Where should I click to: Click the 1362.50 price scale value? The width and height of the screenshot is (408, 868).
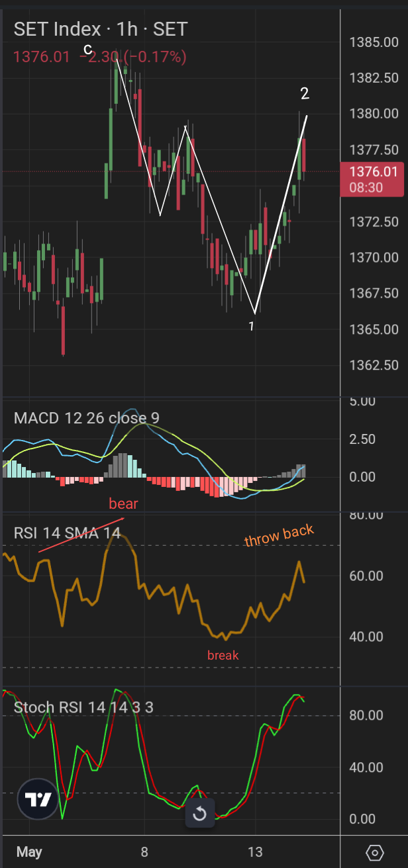[x=374, y=365]
